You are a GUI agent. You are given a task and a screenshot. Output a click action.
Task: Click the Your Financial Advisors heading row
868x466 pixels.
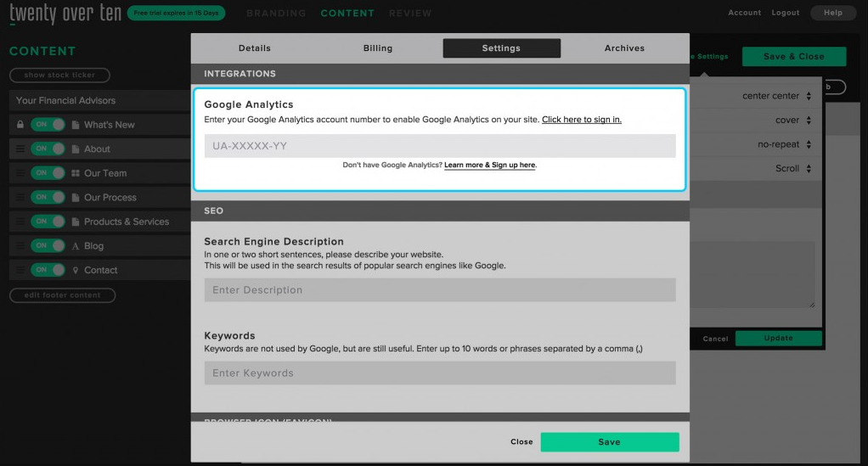(100, 100)
